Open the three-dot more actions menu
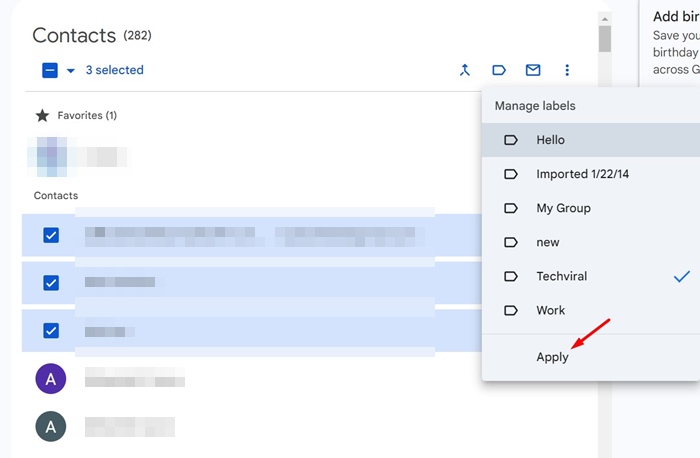The image size is (700, 458). click(567, 70)
